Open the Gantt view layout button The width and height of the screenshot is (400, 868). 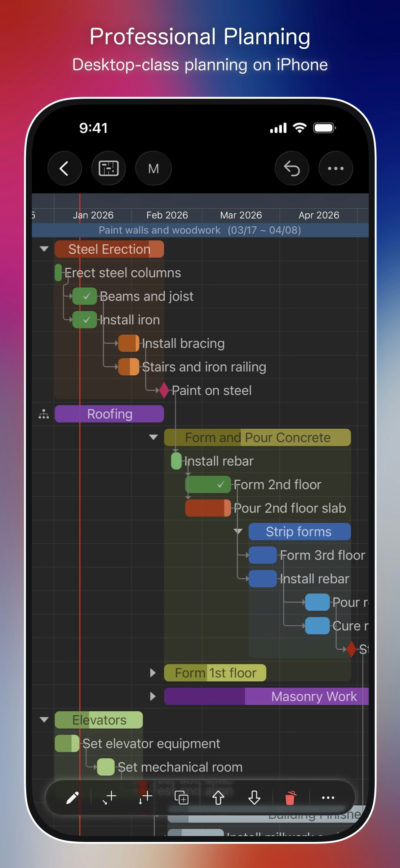pos(109,168)
